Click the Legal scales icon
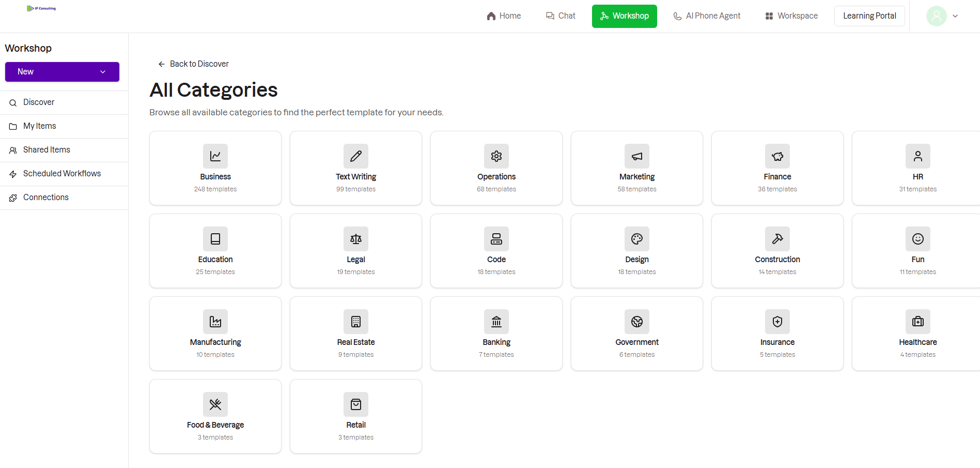Screen dimensions: 980x468 (355, 238)
